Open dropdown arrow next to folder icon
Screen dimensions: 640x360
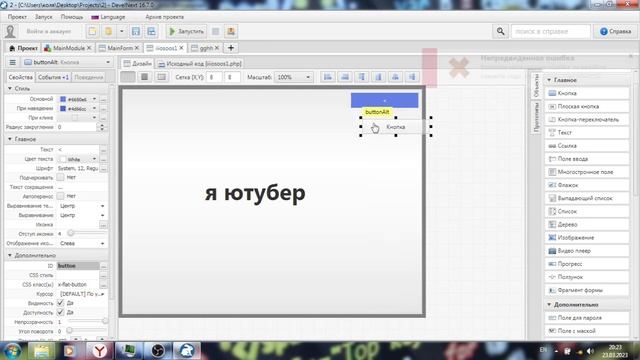pyautogui.click(x=122, y=31)
